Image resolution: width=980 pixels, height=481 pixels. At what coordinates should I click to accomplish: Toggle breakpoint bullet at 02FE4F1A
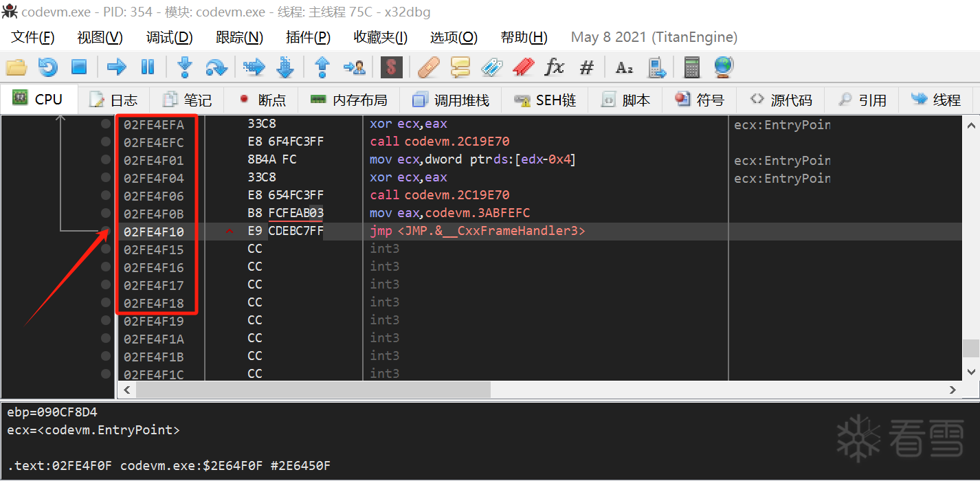point(106,338)
